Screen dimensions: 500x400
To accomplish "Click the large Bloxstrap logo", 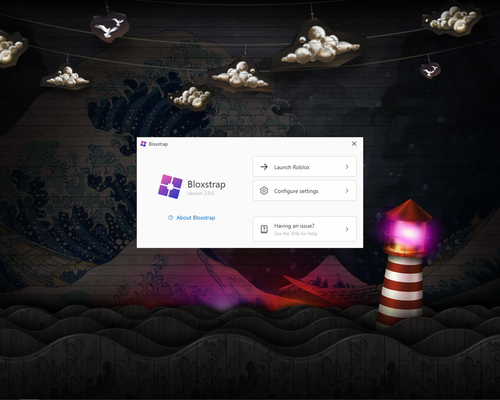I will 170,186.
